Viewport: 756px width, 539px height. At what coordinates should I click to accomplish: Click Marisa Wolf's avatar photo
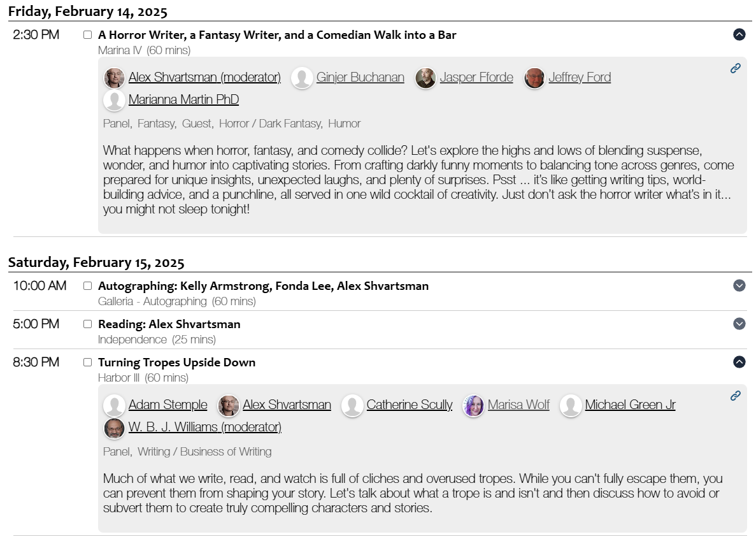coord(473,405)
